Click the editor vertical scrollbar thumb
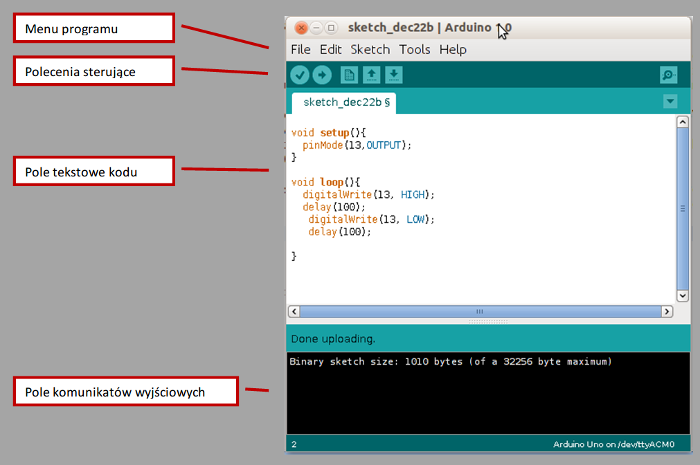This screenshot has height=465, width=700. click(683, 209)
